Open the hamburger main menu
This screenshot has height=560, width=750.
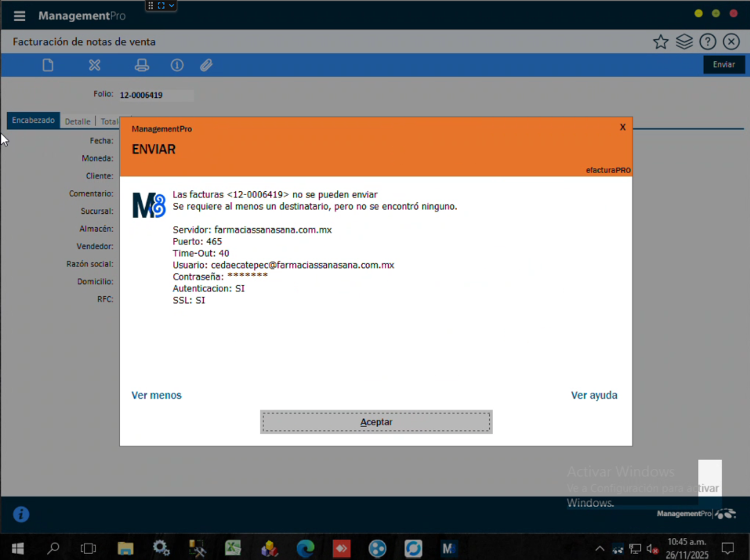click(20, 16)
